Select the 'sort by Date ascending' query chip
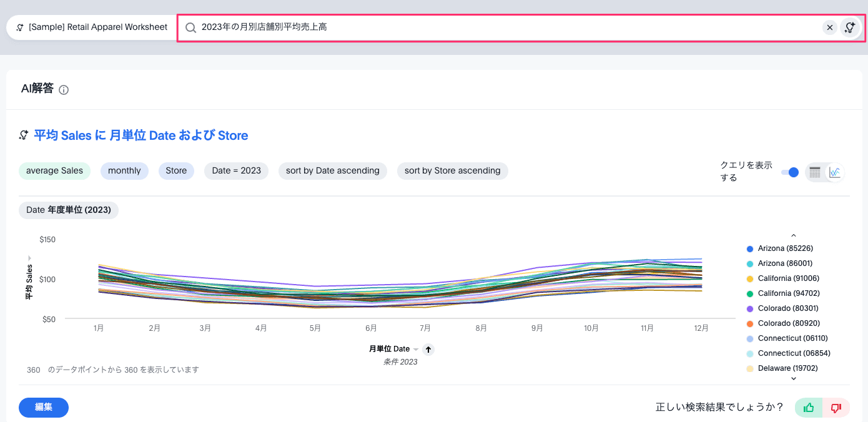Screen dimensions: 868x422 (332, 171)
